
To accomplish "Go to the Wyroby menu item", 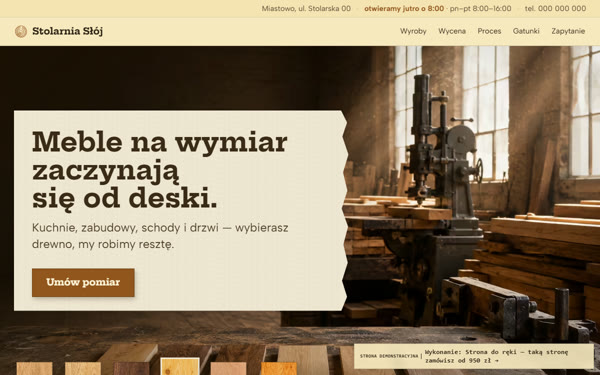I will [413, 31].
